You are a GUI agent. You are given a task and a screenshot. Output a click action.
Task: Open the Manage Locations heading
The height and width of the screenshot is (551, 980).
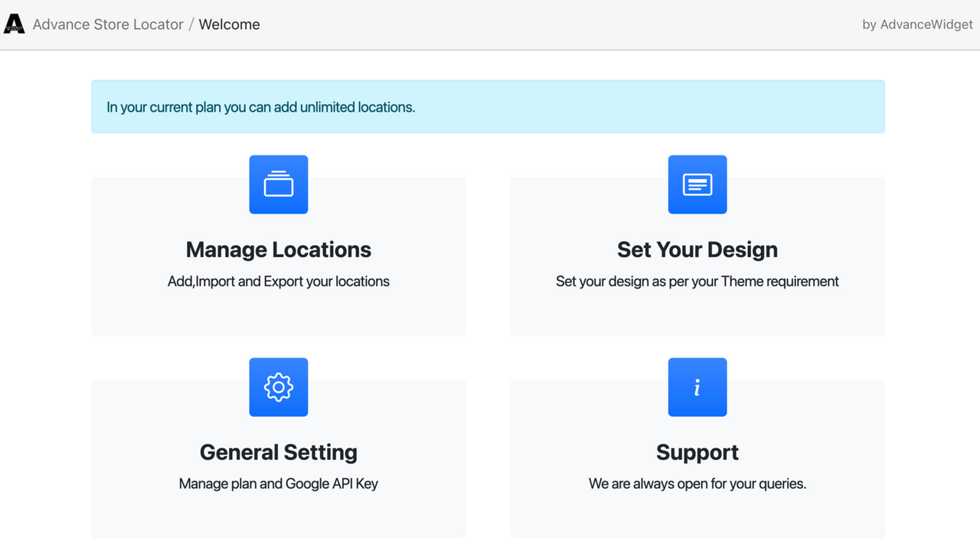pyautogui.click(x=279, y=249)
